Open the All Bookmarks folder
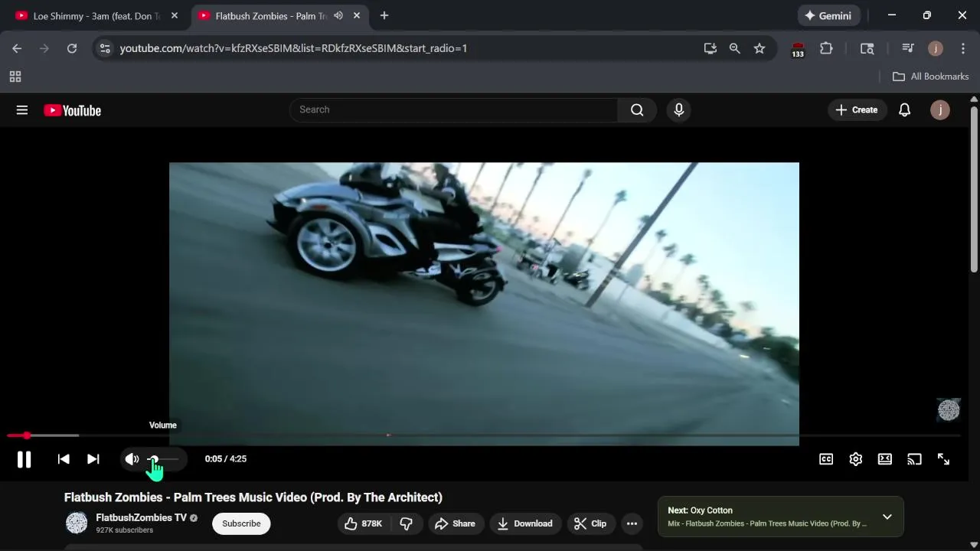This screenshot has height=551, width=980. [931, 77]
